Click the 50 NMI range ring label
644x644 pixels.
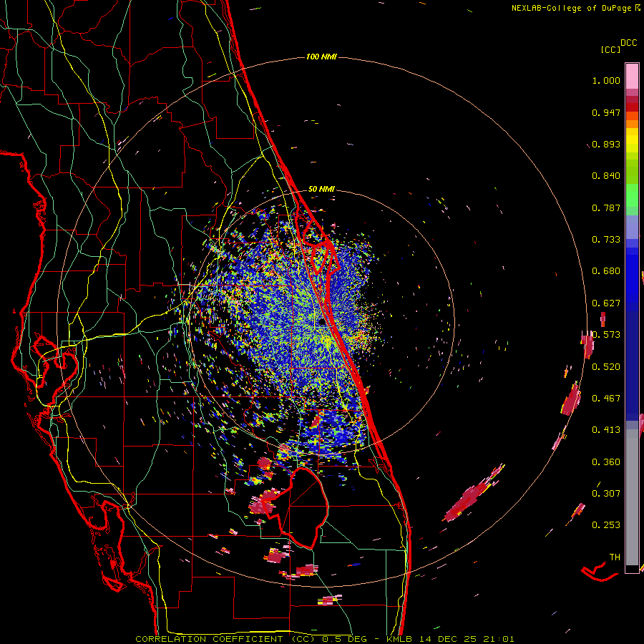pyautogui.click(x=321, y=189)
